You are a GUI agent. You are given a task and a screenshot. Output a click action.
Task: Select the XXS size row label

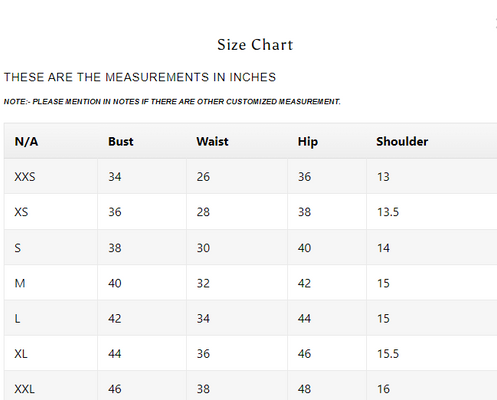tap(25, 177)
